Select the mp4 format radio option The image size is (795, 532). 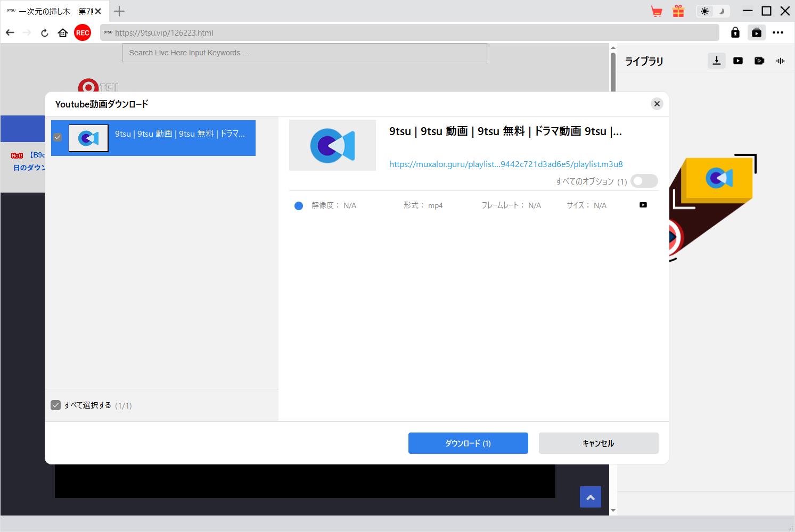(299, 205)
